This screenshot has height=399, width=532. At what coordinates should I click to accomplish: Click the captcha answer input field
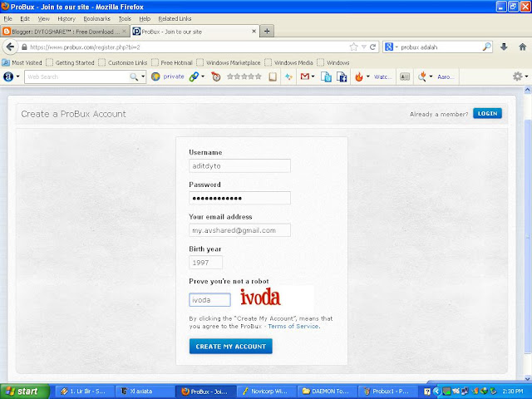pyautogui.click(x=209, y=300)
